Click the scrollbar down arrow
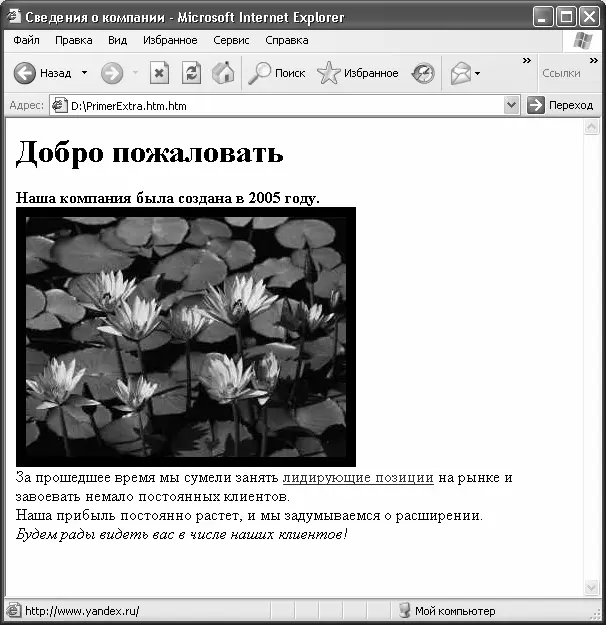The image size is (606, 625). [x=590, y=587]
